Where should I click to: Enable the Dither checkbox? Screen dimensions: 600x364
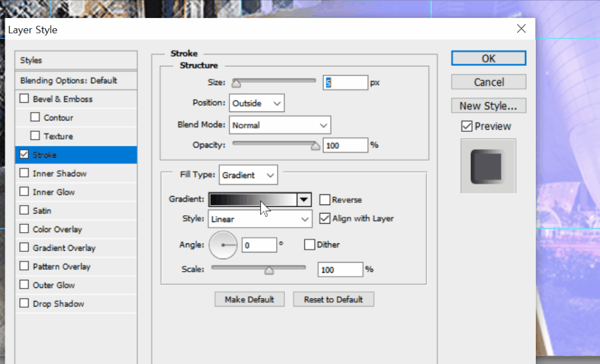click(x=309, y=244)
